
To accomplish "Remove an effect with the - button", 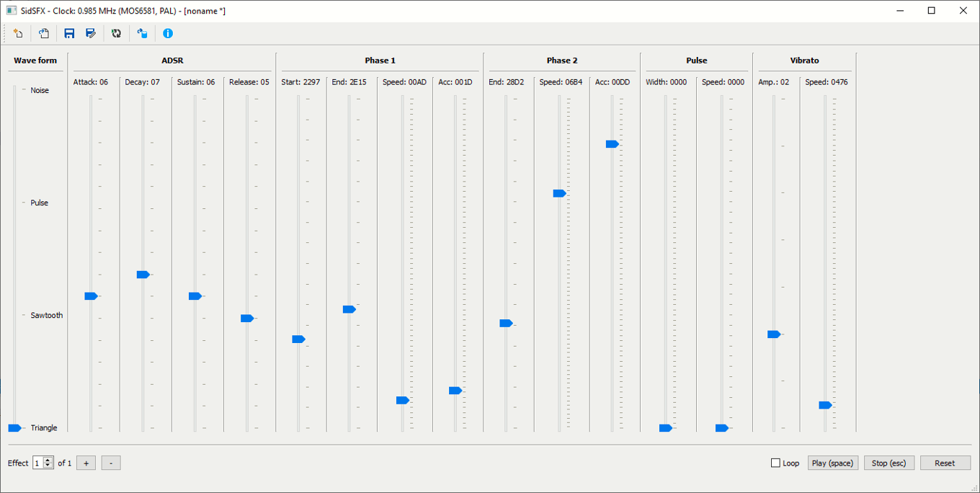I will click(x=111, y=463).
